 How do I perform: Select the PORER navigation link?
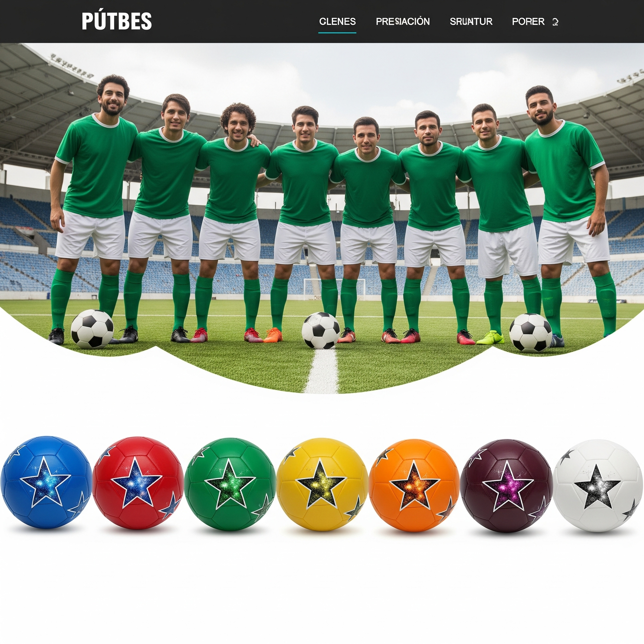(x=528, y=22)
